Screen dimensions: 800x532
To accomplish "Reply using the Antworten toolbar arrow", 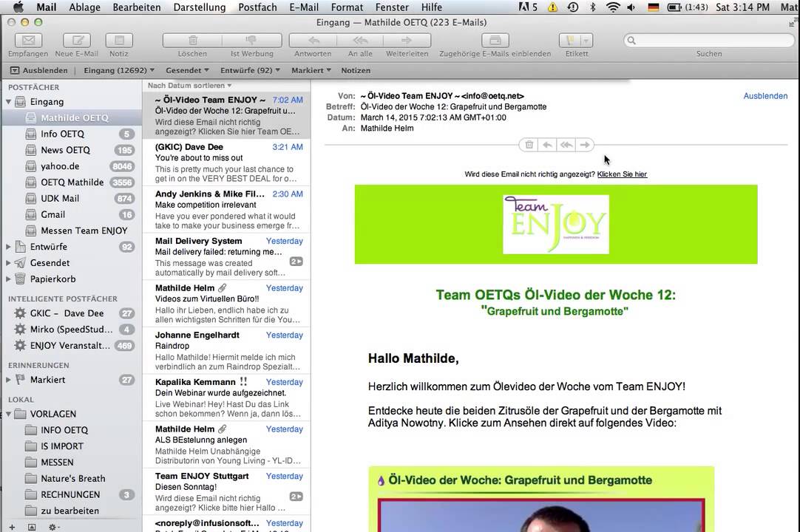I will click(x=313, y=41).
